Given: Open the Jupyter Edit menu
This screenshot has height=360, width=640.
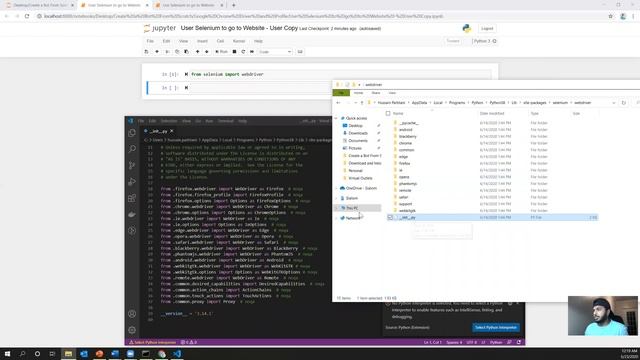Looking at the screenshot, I should pos(166,41).
